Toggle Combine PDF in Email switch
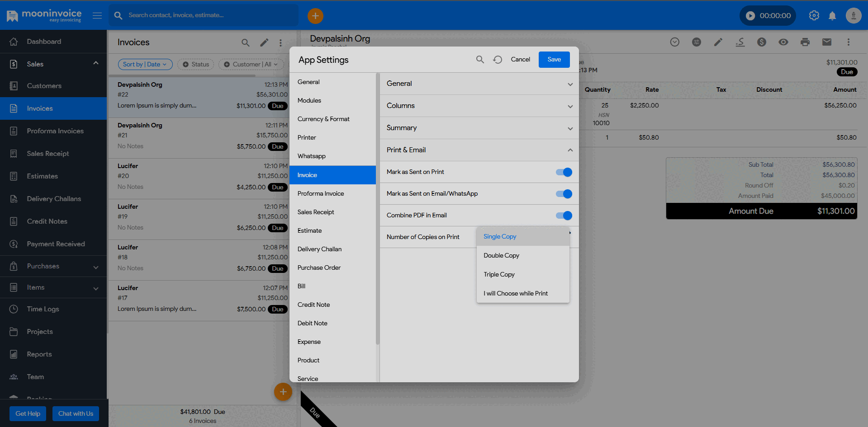 (564, 216)
